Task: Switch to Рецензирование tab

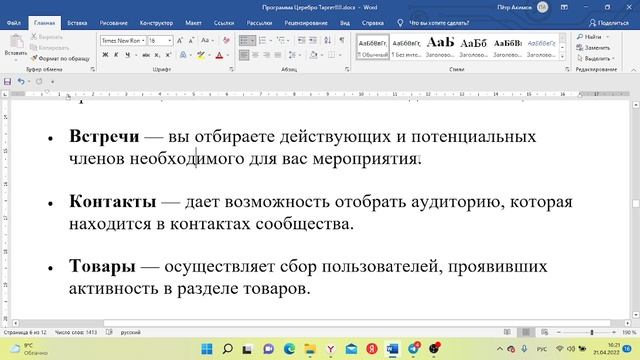Action: click(306, 23)
